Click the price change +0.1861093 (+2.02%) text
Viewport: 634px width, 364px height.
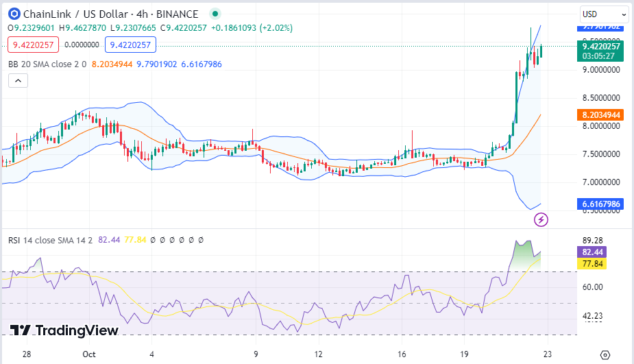pos(252,28)
